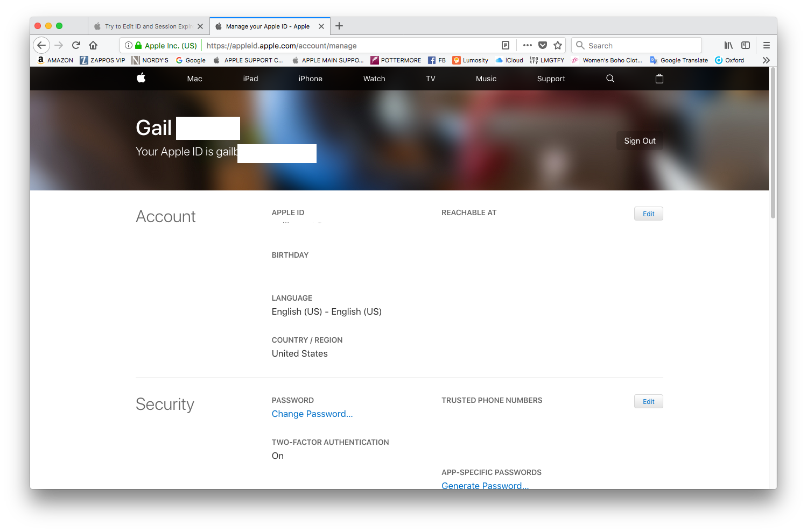Expand the bookmarks toolbar overflow chevron
This screenshot has width=807, height=532.
point(766,60)
